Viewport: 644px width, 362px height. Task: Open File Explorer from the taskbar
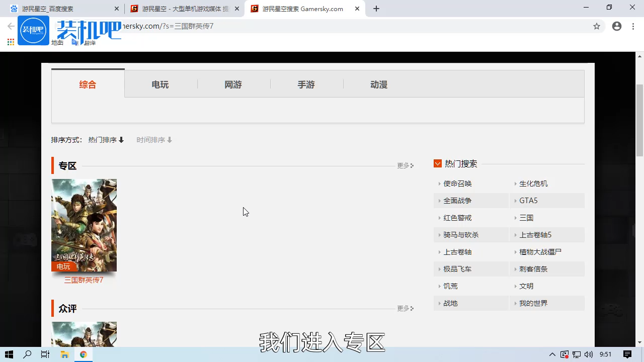click(x=64, y=354)
